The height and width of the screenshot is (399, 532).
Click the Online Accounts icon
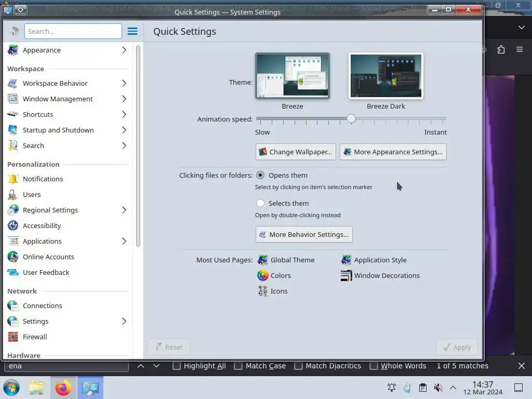[13, 257]
